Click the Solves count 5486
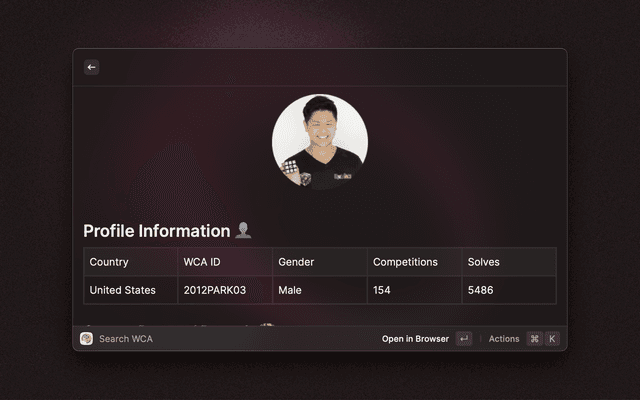 point(482,290)
